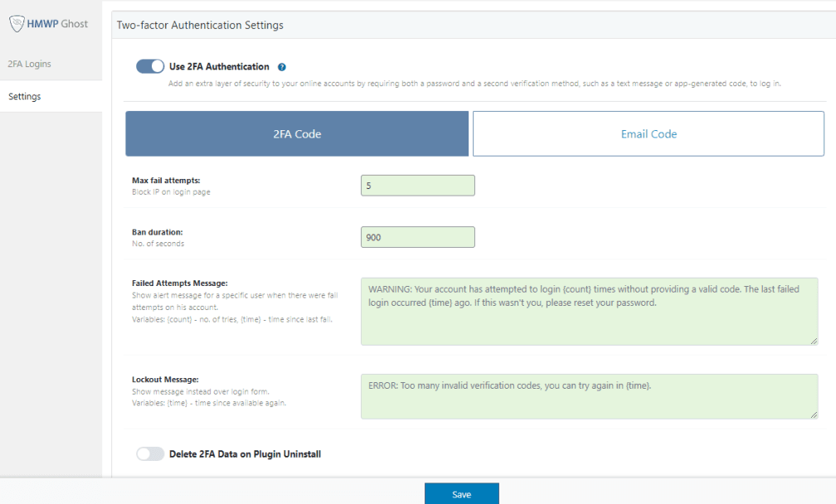Click inside the Lockout Message text area

pos(589,396)
